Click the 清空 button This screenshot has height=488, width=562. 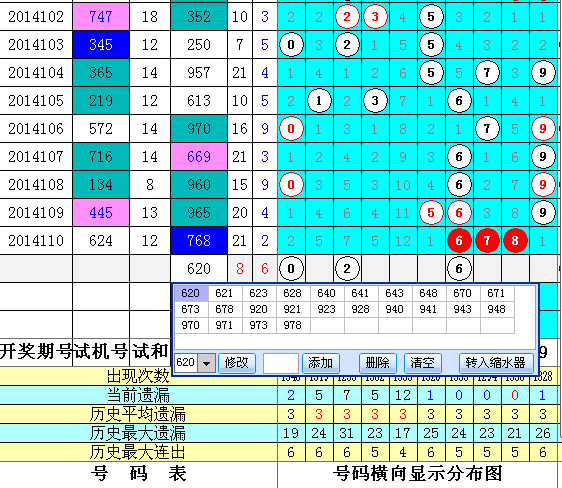coord(422,363)
